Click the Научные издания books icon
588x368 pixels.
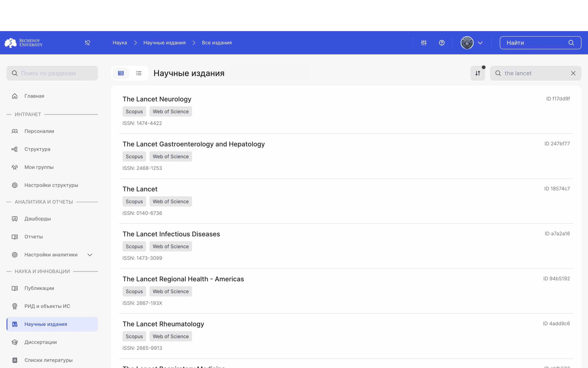14,324
